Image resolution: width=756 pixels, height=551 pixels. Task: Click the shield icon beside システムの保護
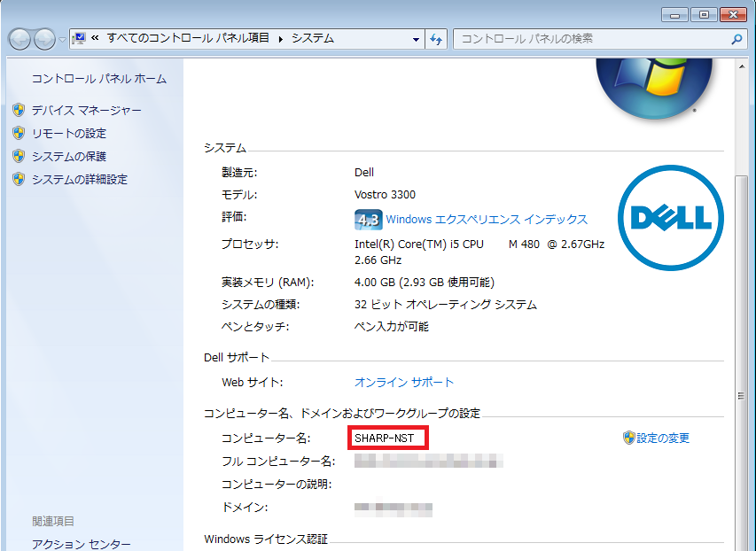pos(19,156)
